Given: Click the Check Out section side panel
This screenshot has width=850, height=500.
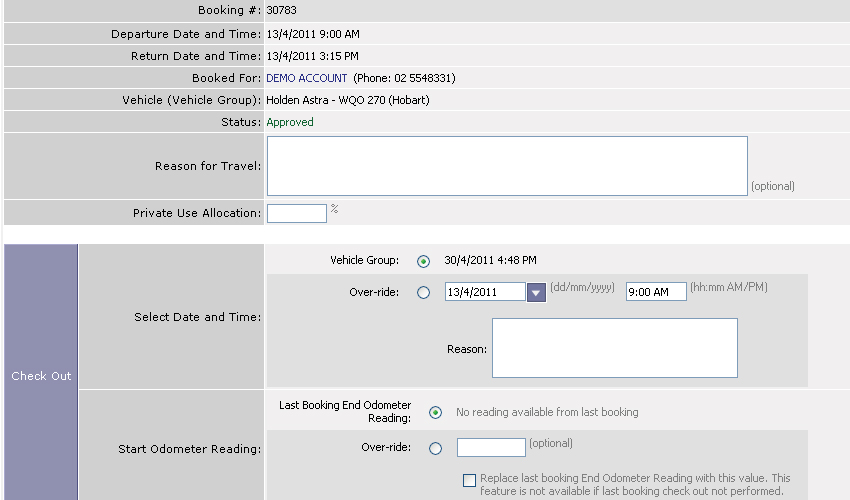Looking at the screenshot, I should (41, 376).
